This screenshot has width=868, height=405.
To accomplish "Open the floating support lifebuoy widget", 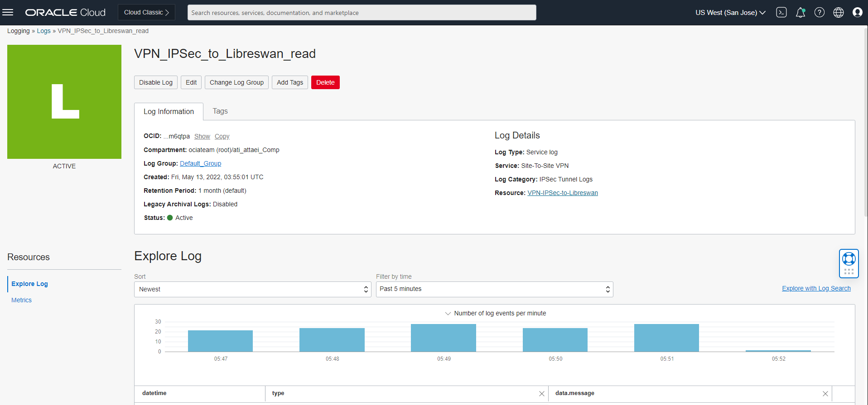I will click(849, 259).
